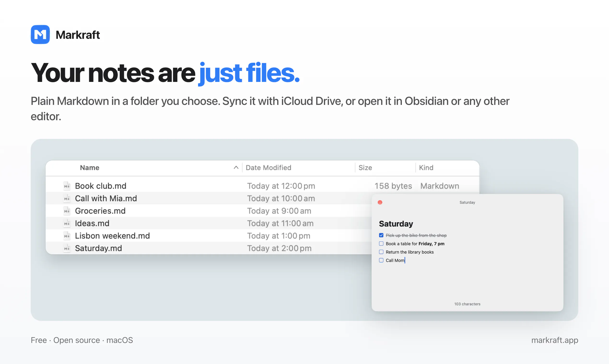Image resolution: width=609 pixels, height=364 pixels.
Task: Click the Groceries.md file icon
Action: click(67, 211)
